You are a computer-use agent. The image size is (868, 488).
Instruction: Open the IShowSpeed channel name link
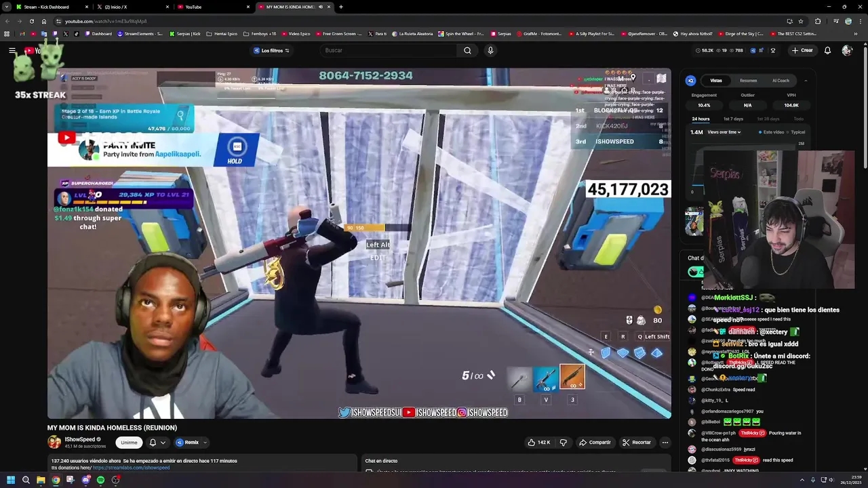[x=80, y=439]
